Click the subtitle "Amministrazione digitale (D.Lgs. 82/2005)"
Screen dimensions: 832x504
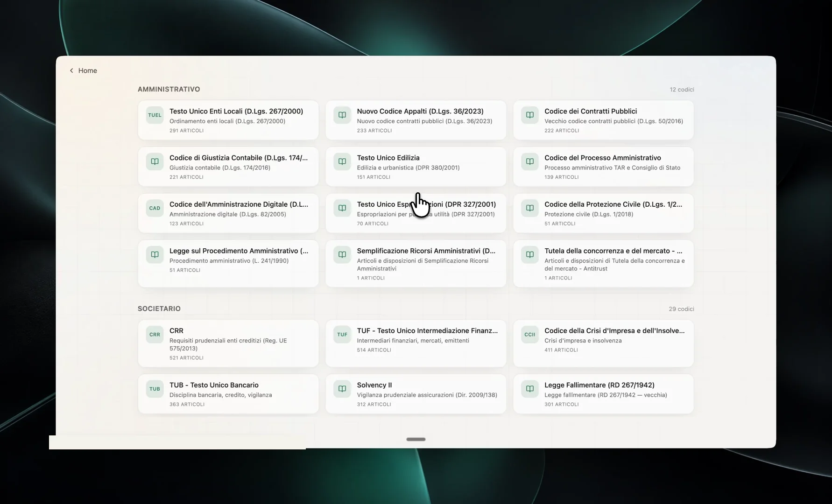point(228,215)
